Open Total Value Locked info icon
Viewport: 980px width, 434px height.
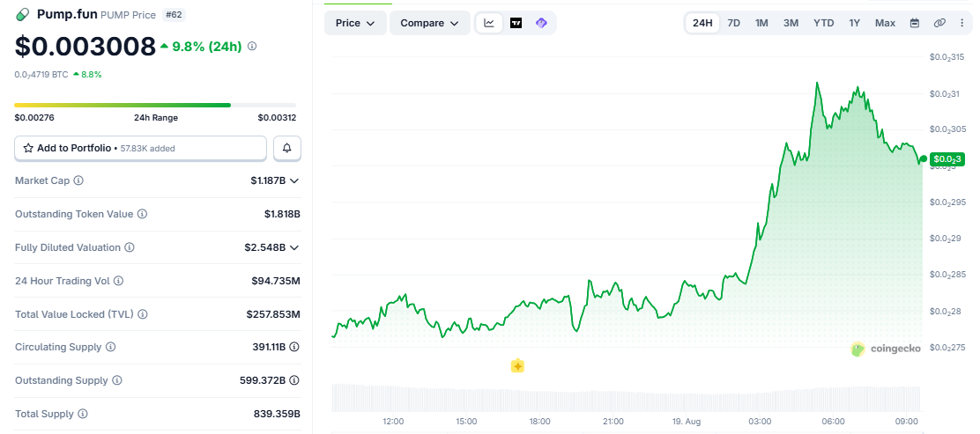(x=143, y=314)
